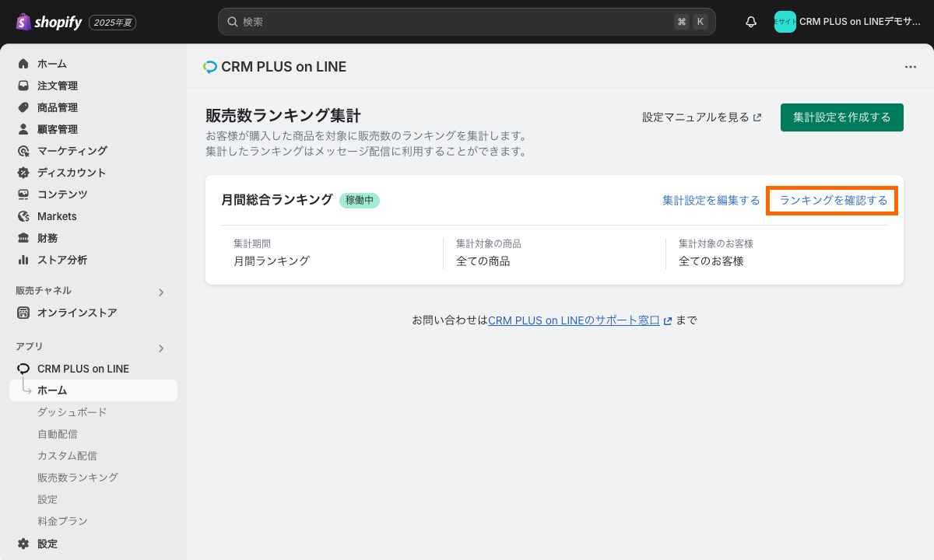The height and width of the screenshot is (560, 934).
Task: Focus the 検索 search field
Action: tap(466, 22)
